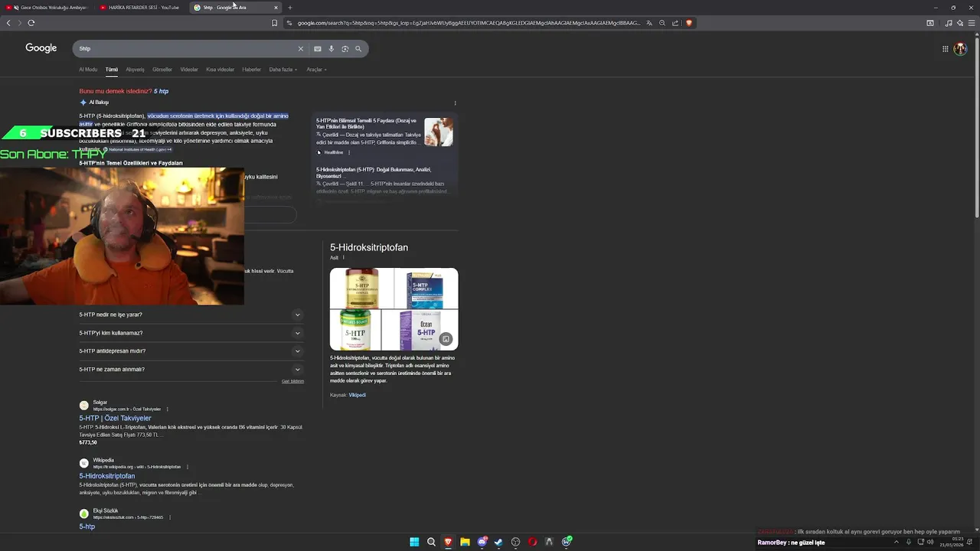Open Healthline 5-HTP benefits source card
Viewport: 980px width, 551px height.
pyautogui.click(x=384, y=135)
